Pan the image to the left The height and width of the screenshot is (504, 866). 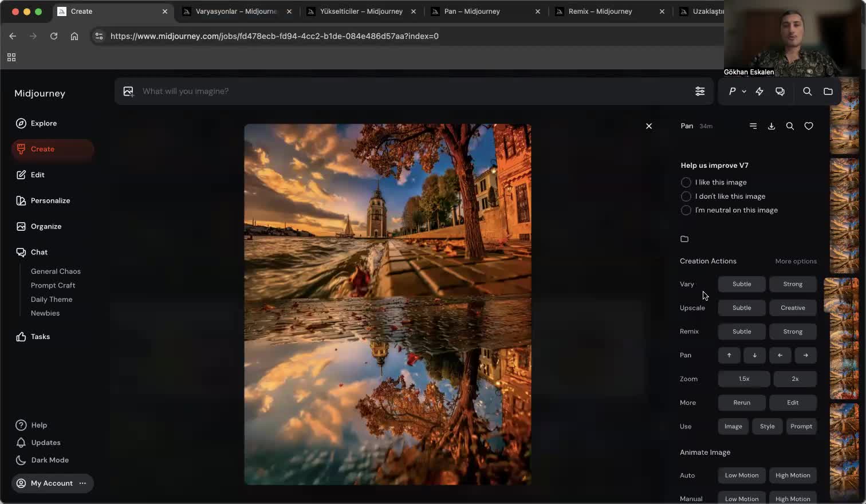point(780,355)
